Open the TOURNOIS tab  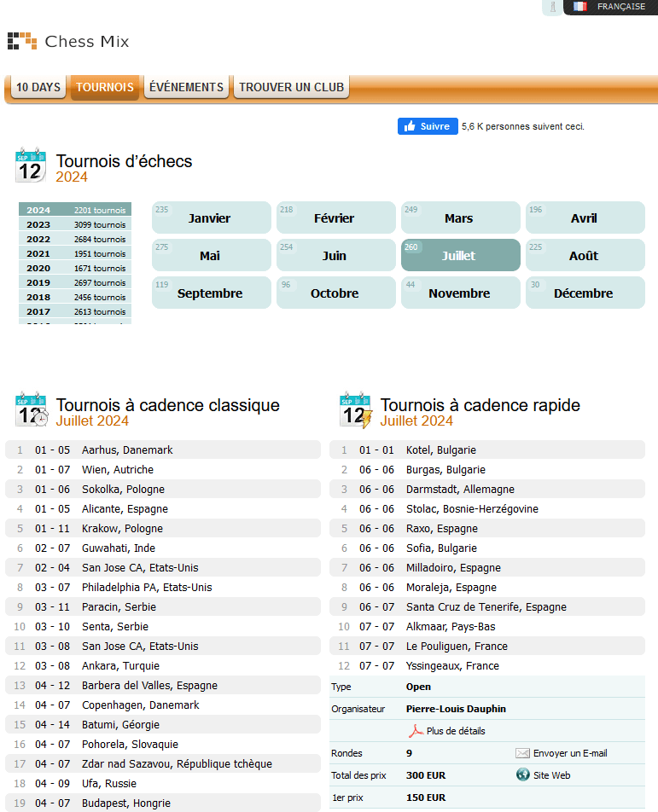click(x=105, y=87)
